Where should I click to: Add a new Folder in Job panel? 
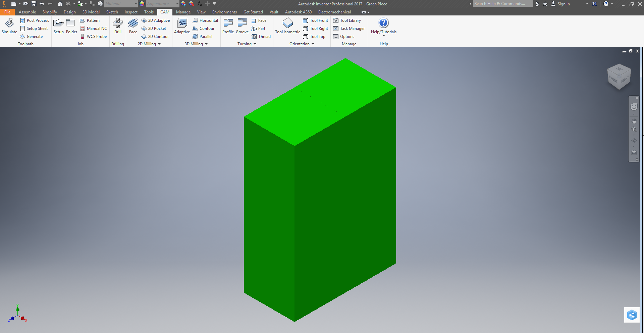click(71, 26)
